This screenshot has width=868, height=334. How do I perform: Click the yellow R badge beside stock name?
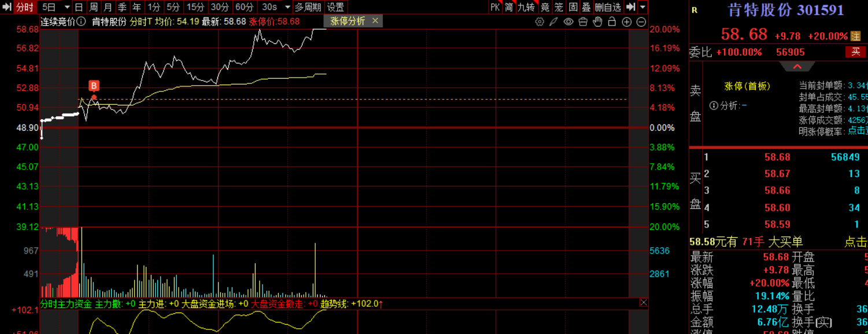[695, 10]
